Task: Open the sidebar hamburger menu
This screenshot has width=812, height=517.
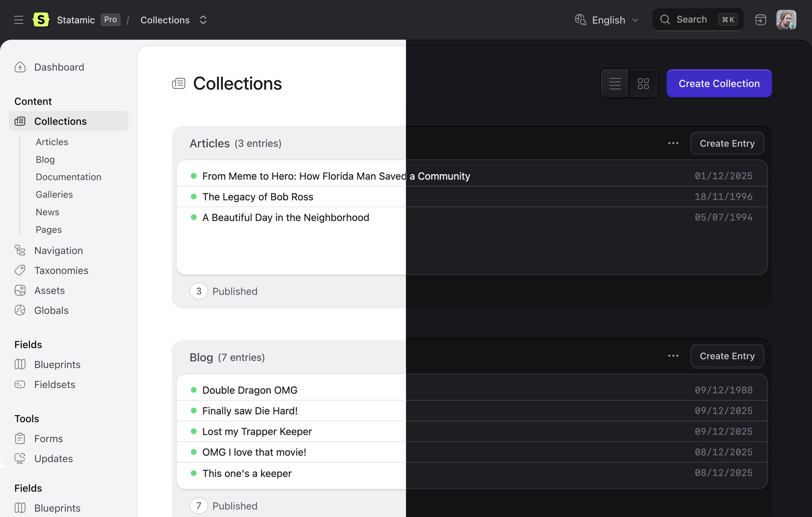Action: (18, 20)
